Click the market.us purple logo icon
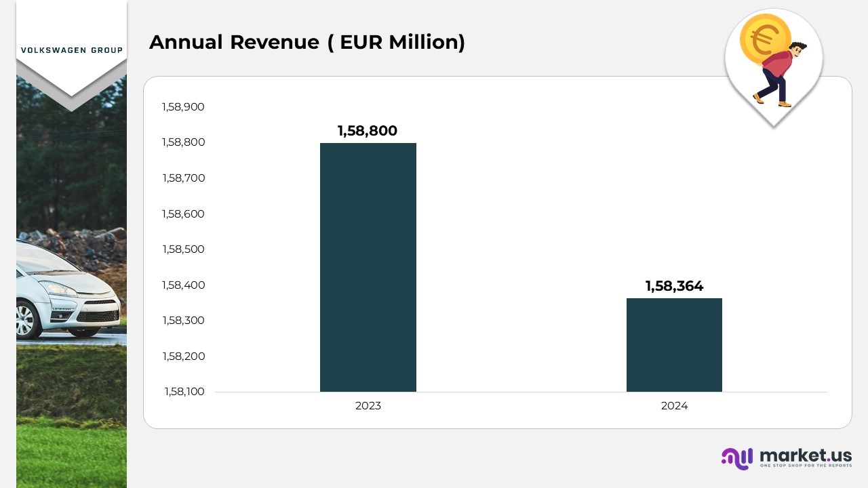 pos(737,458)
